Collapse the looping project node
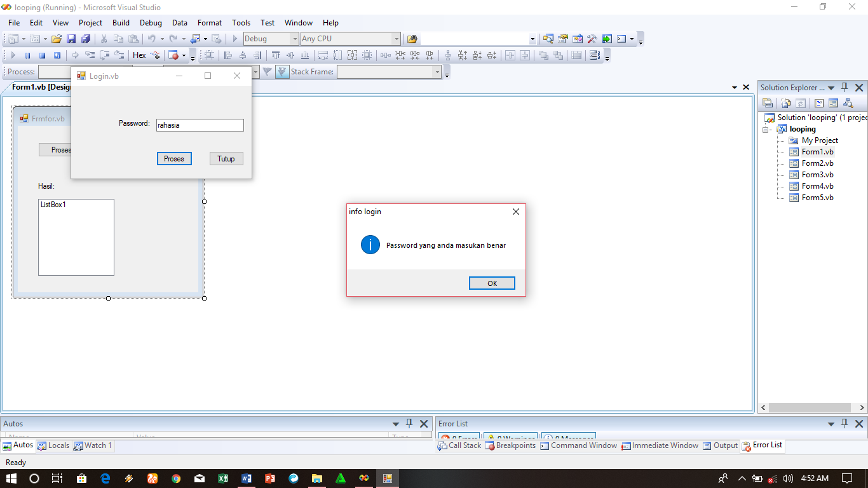The height and width of the screenshot is (488, 868). click(x=766, y=128)
